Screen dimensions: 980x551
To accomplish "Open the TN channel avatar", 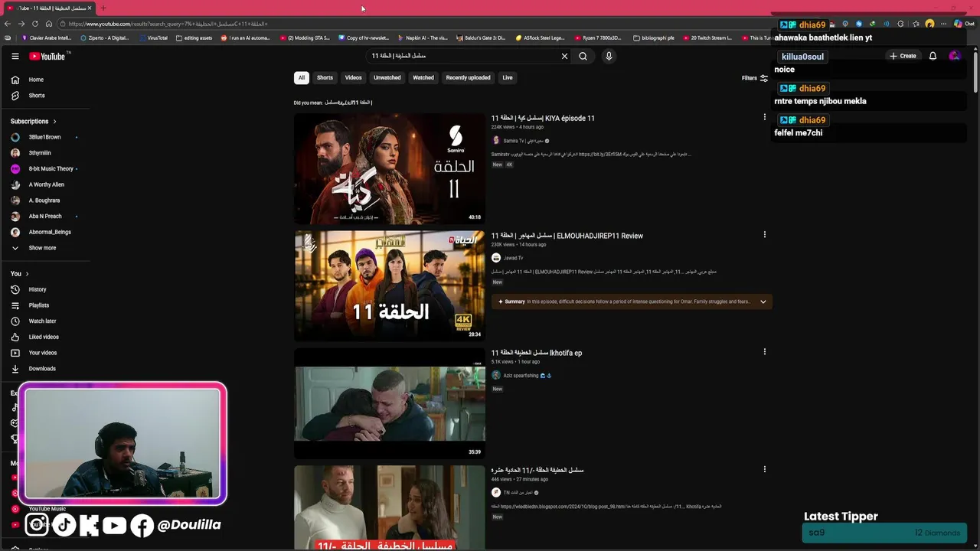I will click(495, 492).
